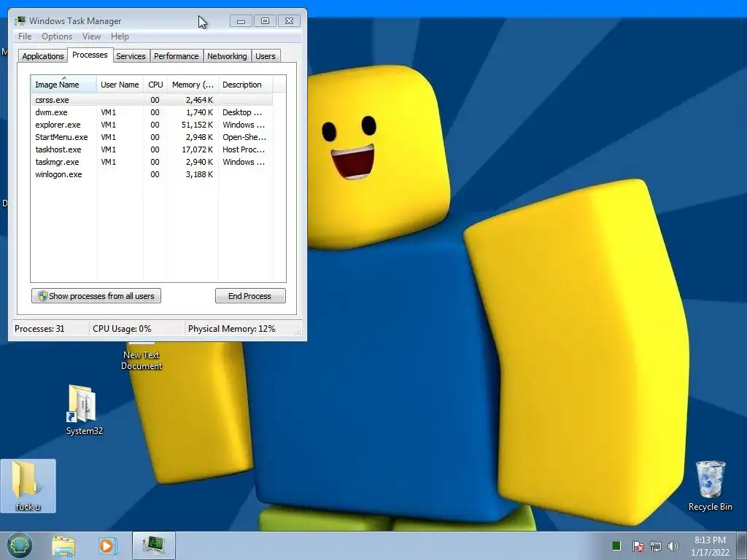Click the green CPU usage tray icon
The height and width of the screenshot is (560, 747).
pos(616,545)
